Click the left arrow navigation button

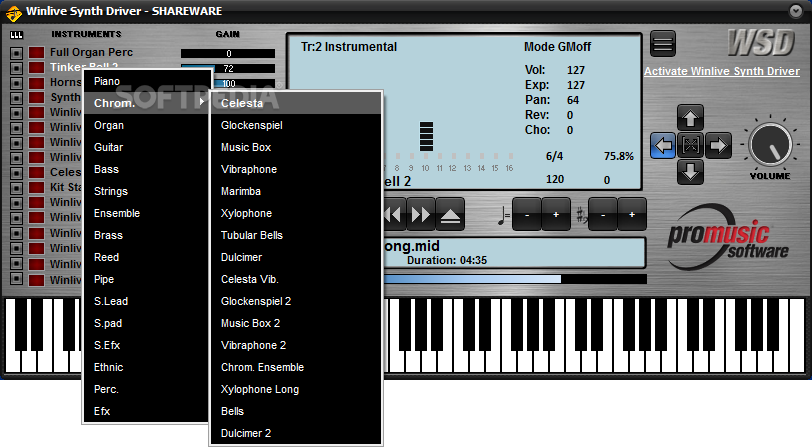pos(663,146)
